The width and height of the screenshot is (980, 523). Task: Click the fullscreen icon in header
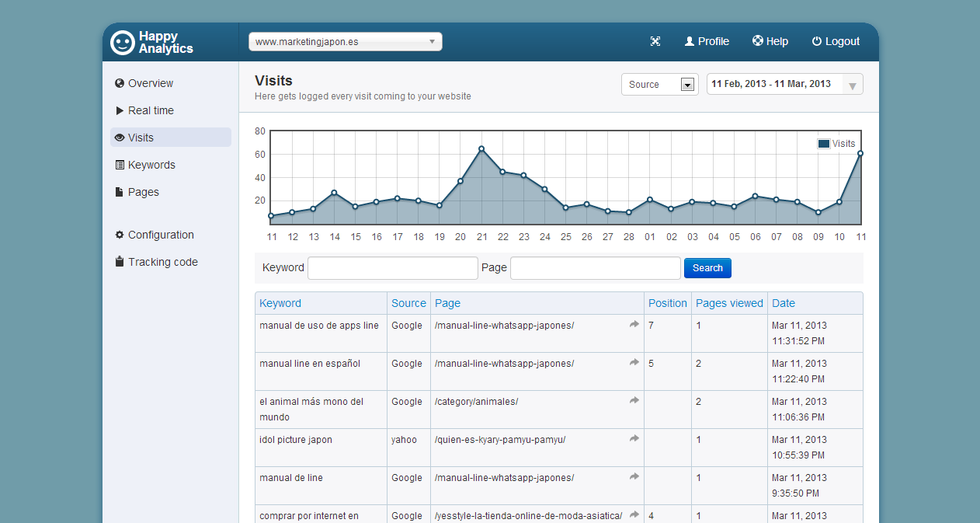point(655,42)
